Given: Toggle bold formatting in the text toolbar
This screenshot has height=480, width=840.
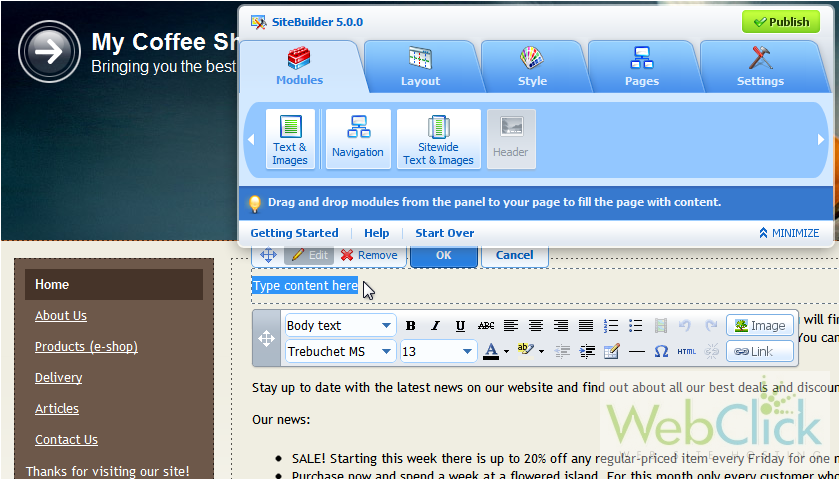Looking at the screenshot, I should click(x=410, y=326).
